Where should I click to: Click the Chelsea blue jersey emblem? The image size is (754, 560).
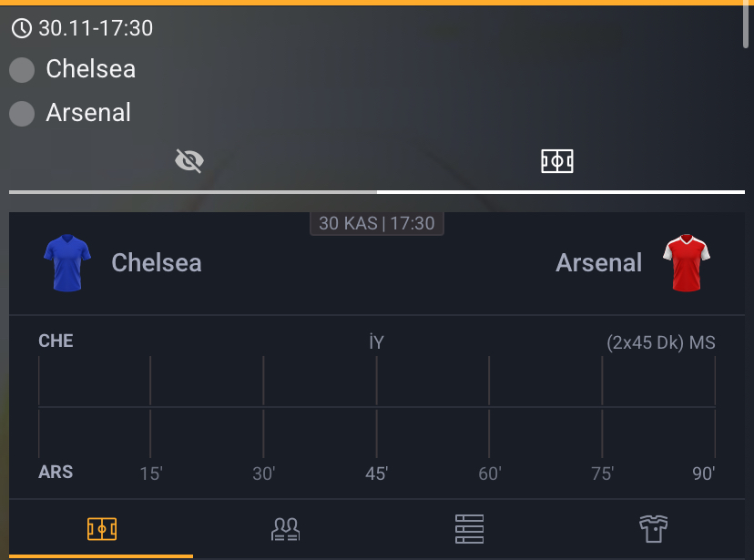tap(66, 263)
